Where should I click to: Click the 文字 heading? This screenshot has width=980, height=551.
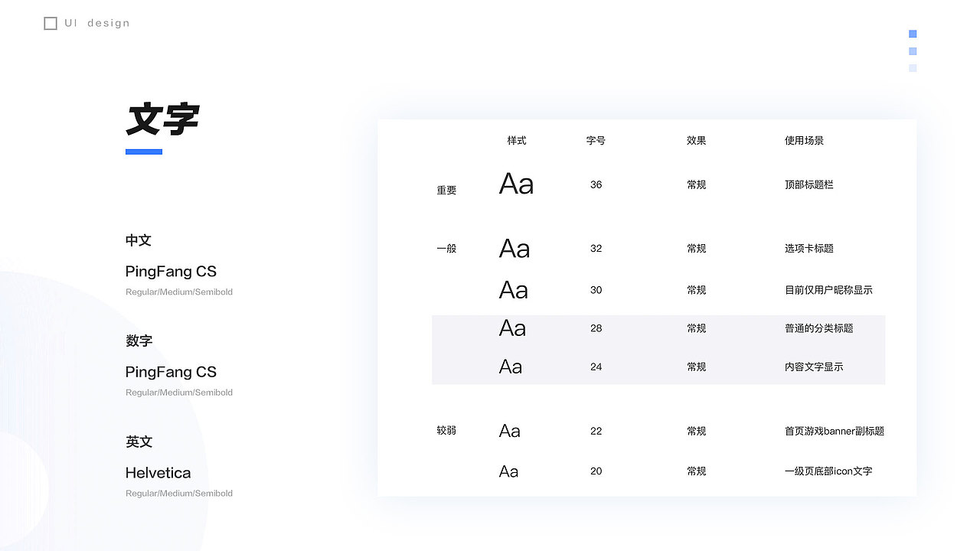[162, 119]
